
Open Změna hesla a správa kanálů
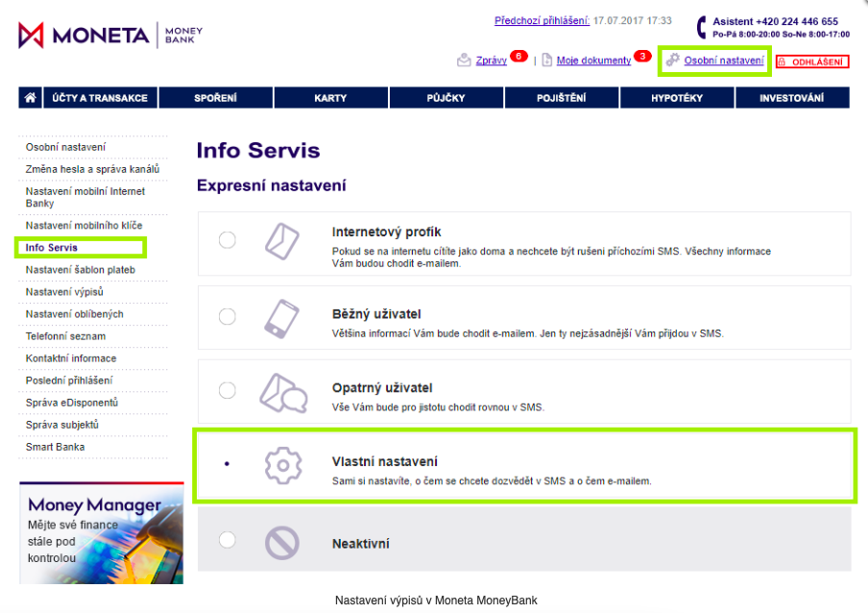(x=92, y=169)
